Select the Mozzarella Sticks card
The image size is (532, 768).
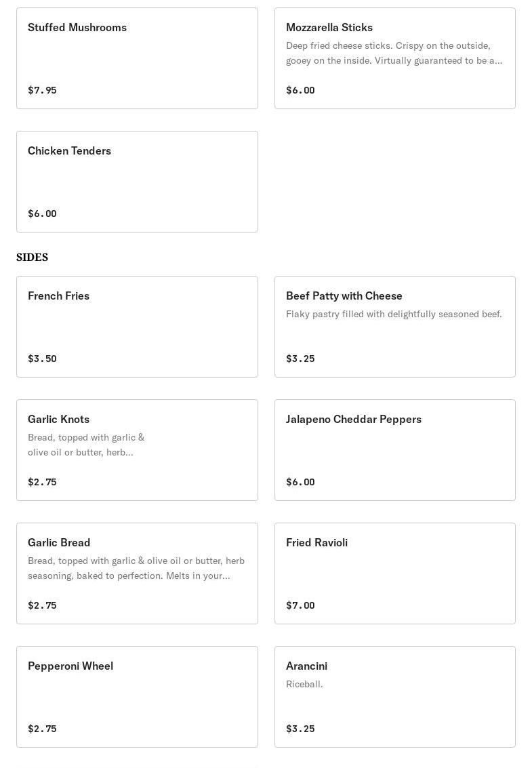[x=395, y=58]
